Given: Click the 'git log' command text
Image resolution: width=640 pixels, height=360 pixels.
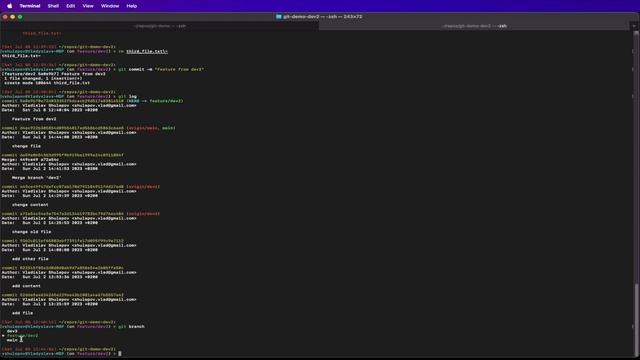Looking at the screenshot, I should [x=127, y=96].
